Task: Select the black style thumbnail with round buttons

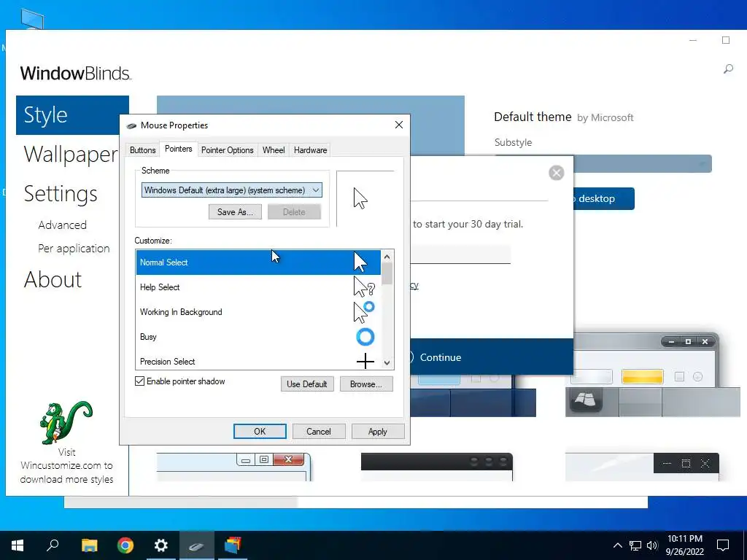Action: coord(436,467)
